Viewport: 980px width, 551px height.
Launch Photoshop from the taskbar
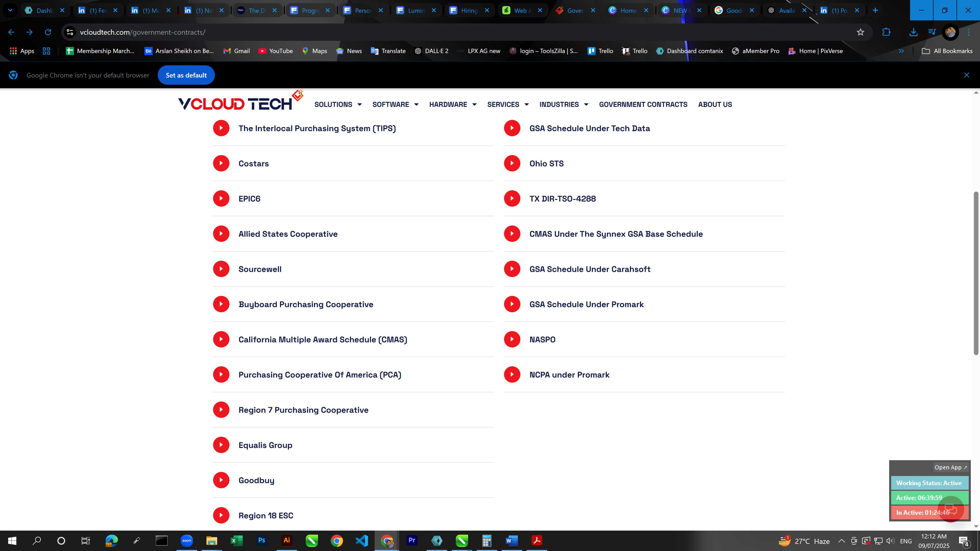(x=261, y=540)
